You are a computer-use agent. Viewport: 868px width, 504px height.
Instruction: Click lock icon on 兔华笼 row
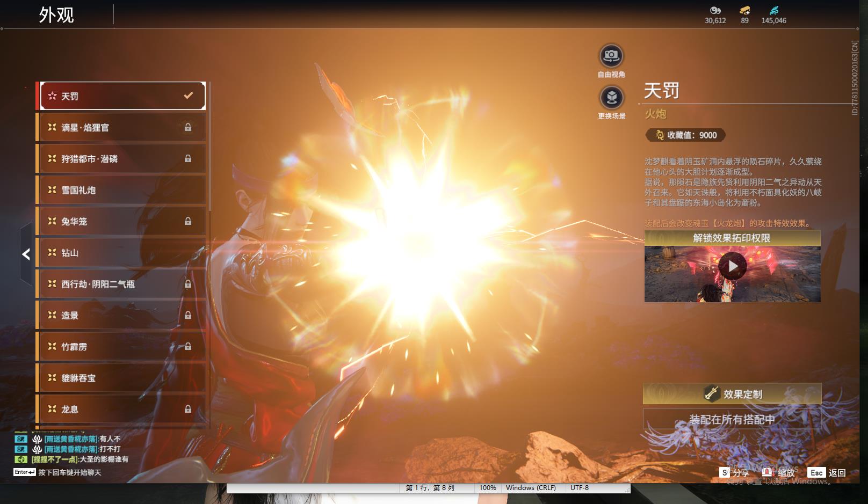[x=188, y=221]
